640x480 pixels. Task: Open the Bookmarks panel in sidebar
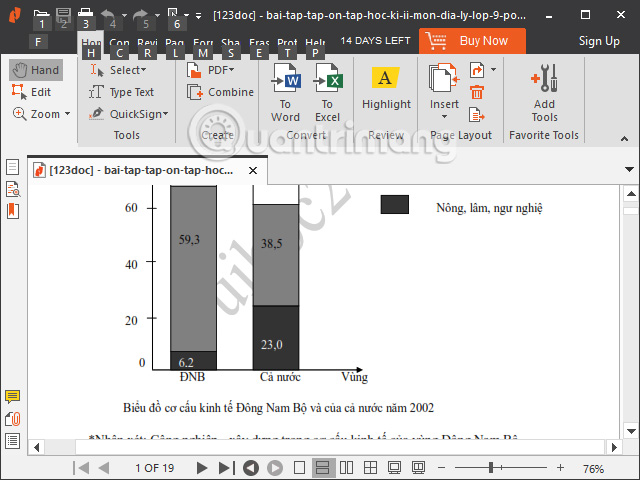(13, 211)
